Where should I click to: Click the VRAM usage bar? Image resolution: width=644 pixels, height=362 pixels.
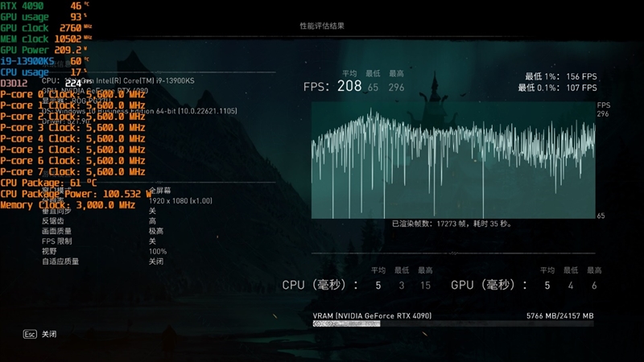pyautogui.click(x=453, y=324)
